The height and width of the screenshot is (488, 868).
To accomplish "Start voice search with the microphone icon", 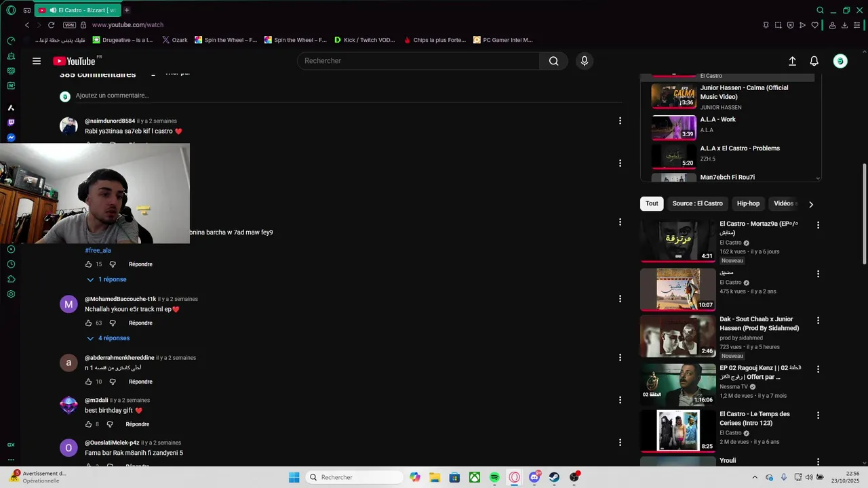I will coord(585,61).
